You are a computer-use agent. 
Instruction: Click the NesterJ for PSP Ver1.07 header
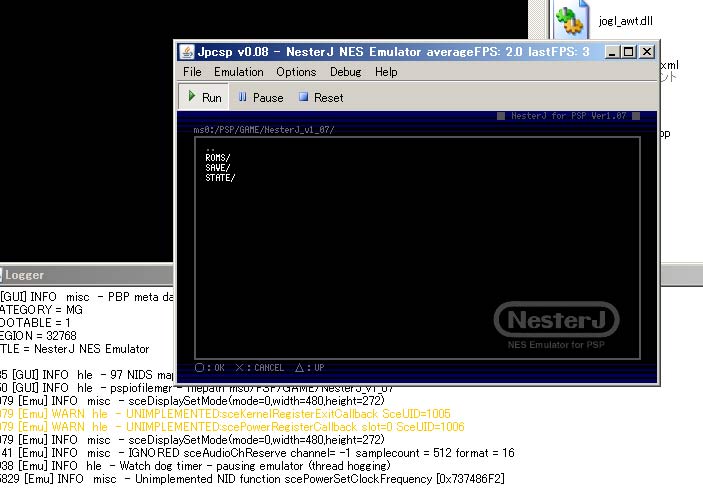(568, 116)
